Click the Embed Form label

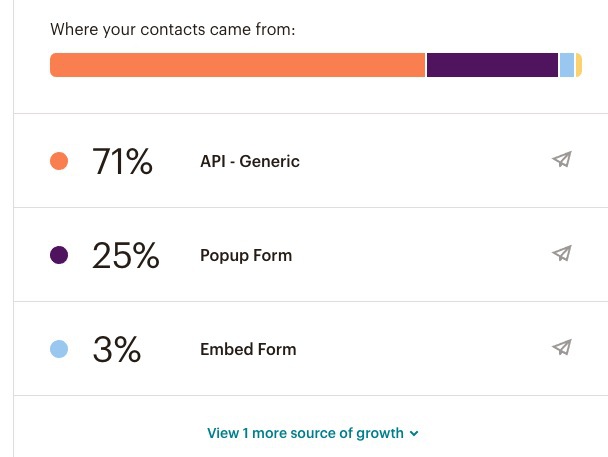point(248,349)
